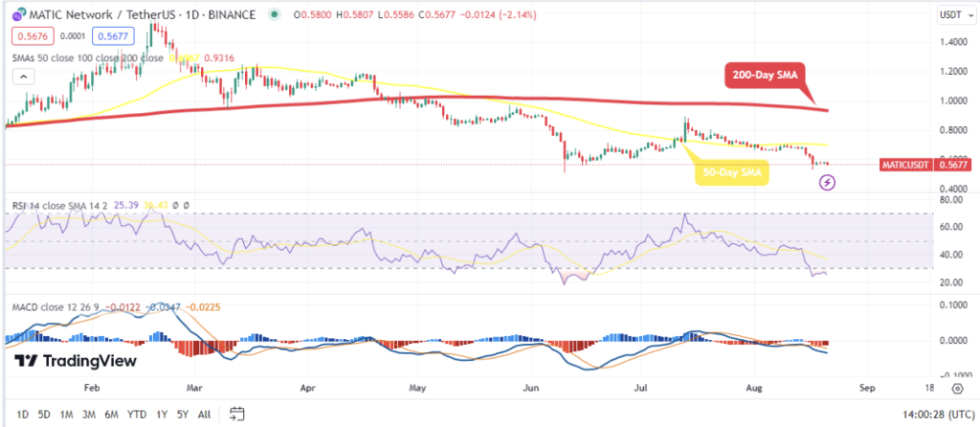
Task: Click the Aug label on time axis
Action: (x=754, y=389)
